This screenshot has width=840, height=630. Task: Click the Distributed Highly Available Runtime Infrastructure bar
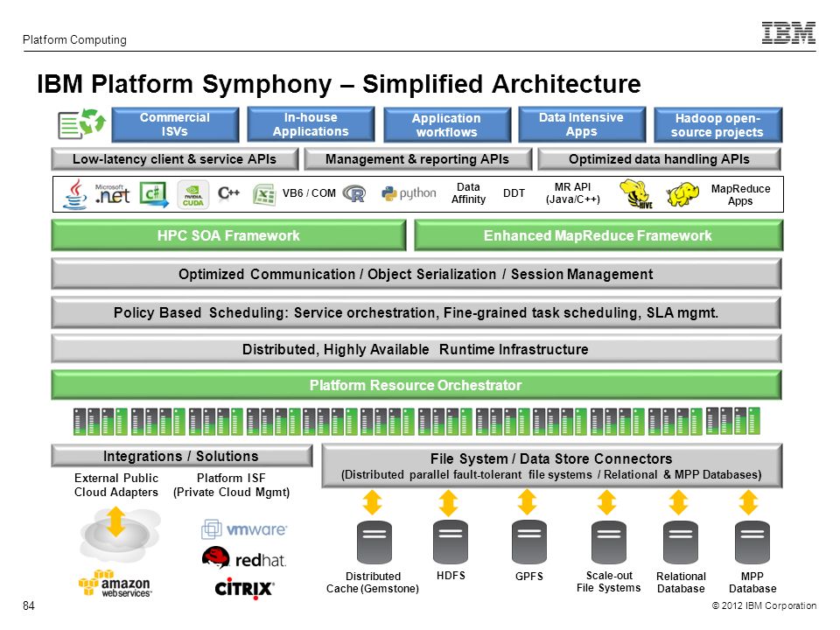click(416, 349)
